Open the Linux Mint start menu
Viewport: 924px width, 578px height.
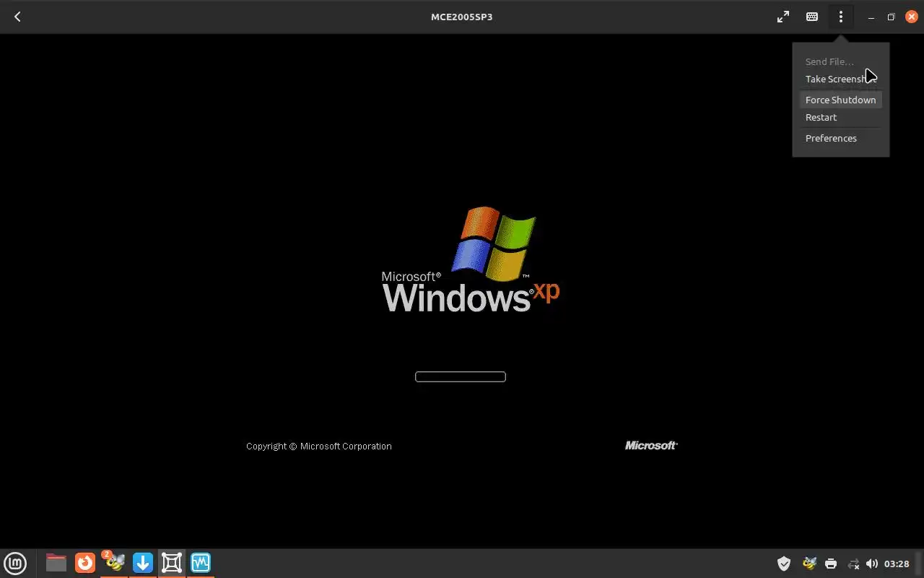[15, 563]
